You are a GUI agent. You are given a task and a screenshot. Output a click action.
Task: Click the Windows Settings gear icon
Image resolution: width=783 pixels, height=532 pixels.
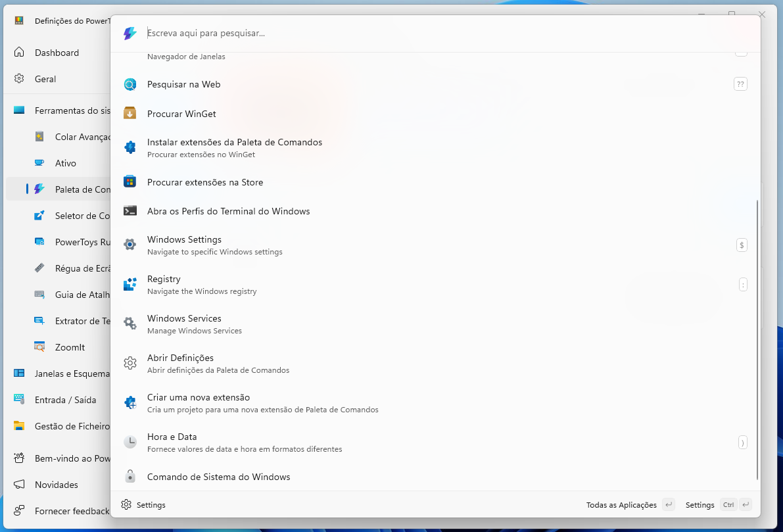(x=130, y=245)
